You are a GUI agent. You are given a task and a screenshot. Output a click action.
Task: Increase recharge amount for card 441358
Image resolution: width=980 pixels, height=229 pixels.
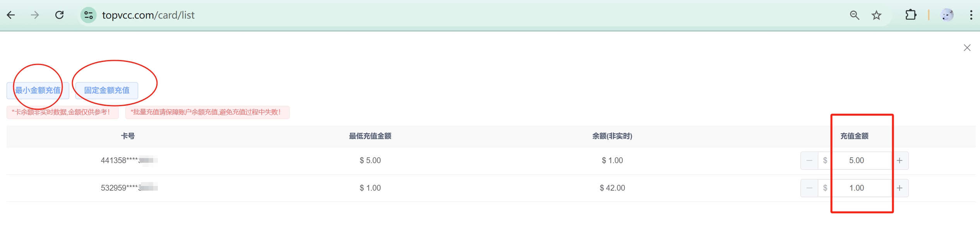(900, 160)
